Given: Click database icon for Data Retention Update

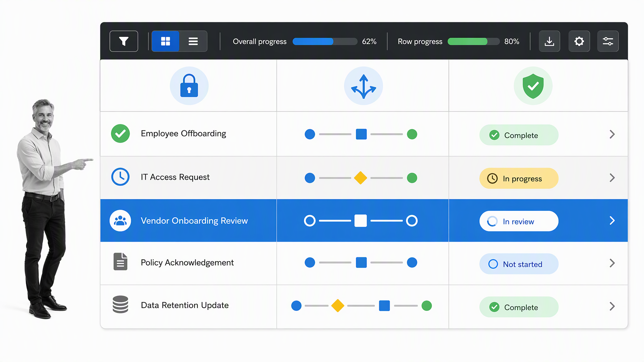Looking at the screenshot, I should (120, 304).
